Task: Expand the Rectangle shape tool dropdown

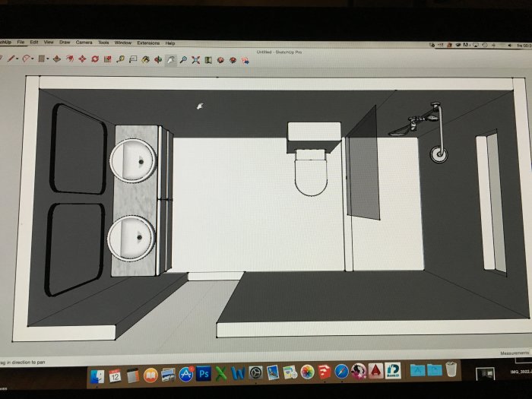Action: click(x=48, y=59)
